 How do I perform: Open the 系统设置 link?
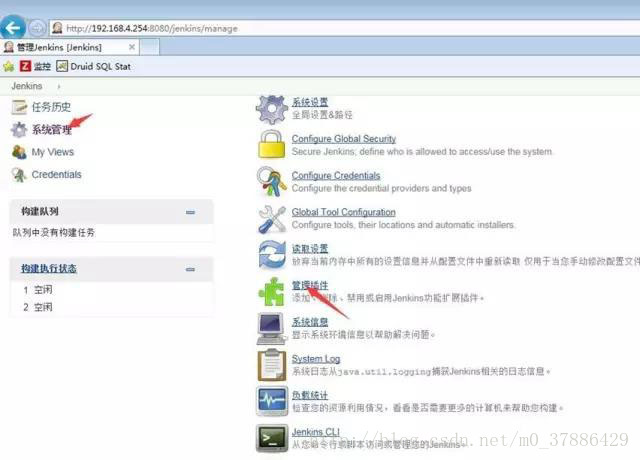[x=310, y=102]
